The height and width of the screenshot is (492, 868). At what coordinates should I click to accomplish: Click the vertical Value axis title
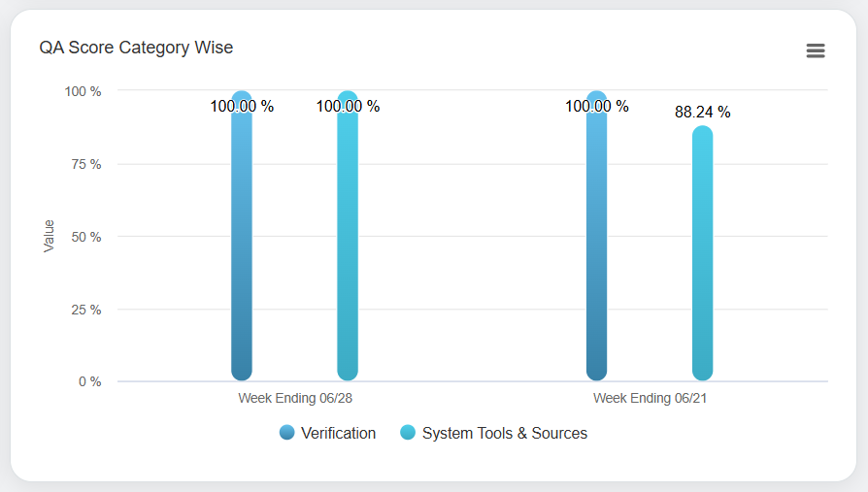click(49, 236)
